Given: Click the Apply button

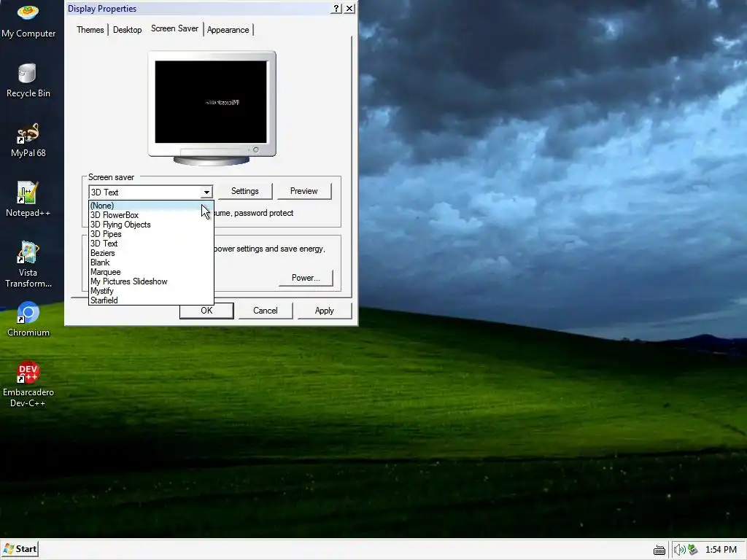Looking at the screenshot, I should coord(325,311).
